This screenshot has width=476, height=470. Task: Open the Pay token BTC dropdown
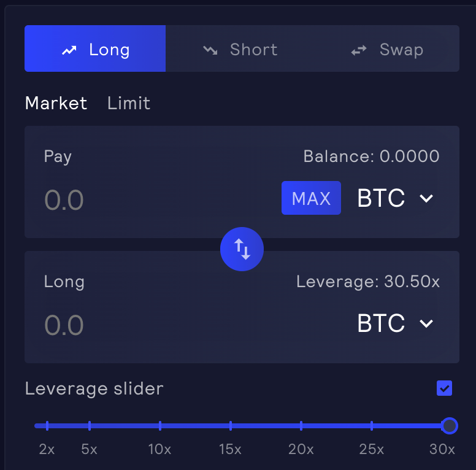click(396, 198)
